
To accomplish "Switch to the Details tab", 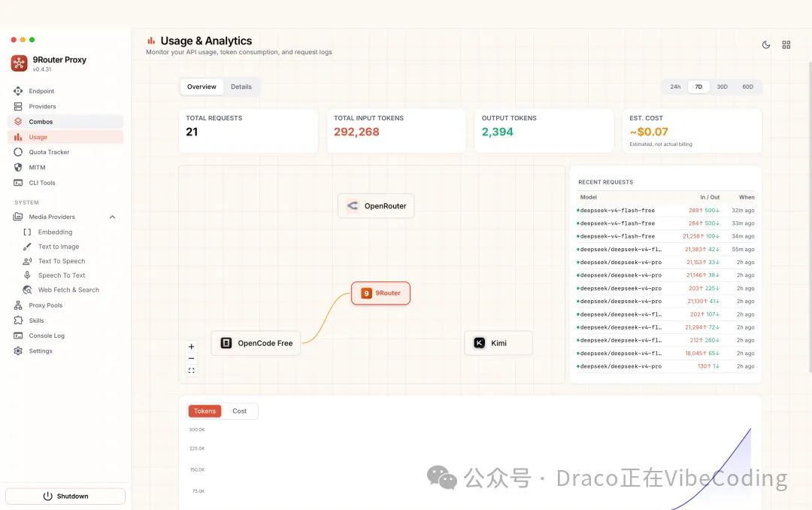I will point(241,87).
